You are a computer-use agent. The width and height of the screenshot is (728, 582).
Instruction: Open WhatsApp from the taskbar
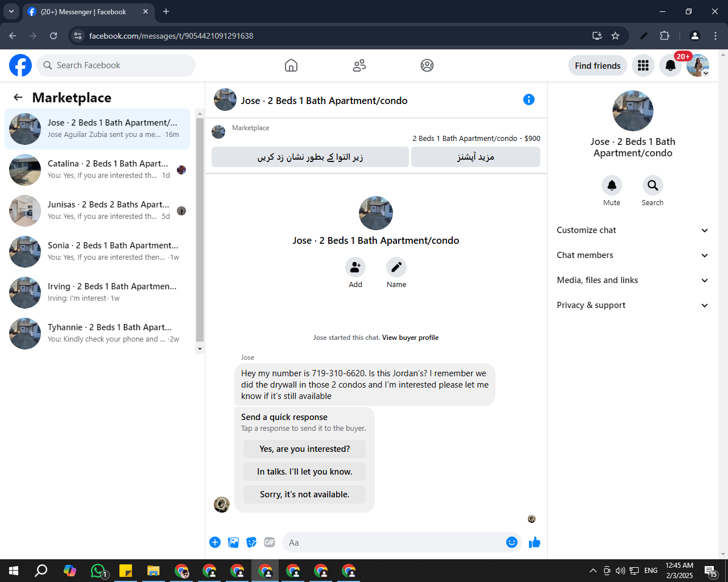(x=98, y=571)
